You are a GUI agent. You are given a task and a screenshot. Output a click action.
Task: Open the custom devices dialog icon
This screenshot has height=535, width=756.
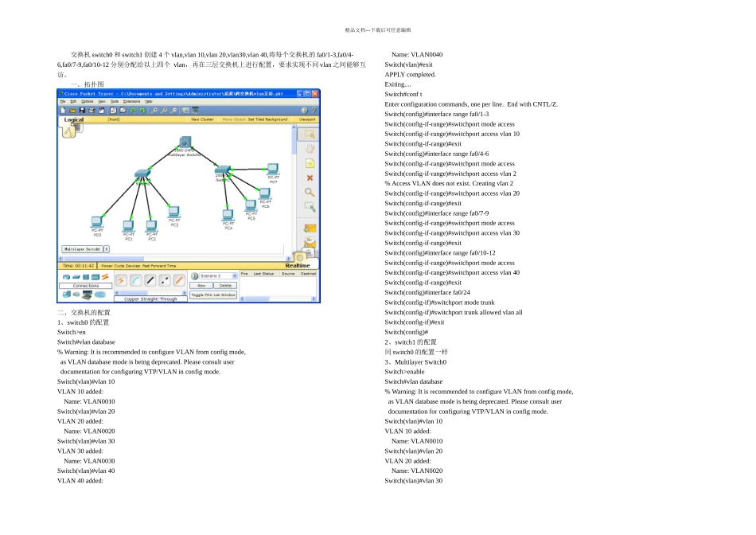[195, 111]
